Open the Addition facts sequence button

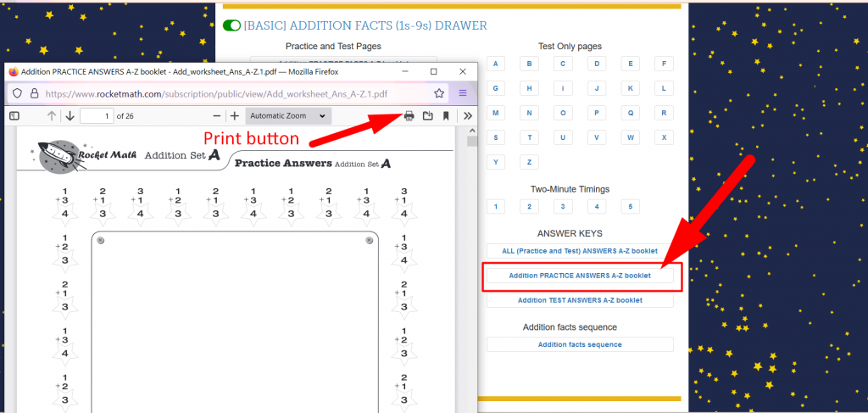tap(580, 344)
